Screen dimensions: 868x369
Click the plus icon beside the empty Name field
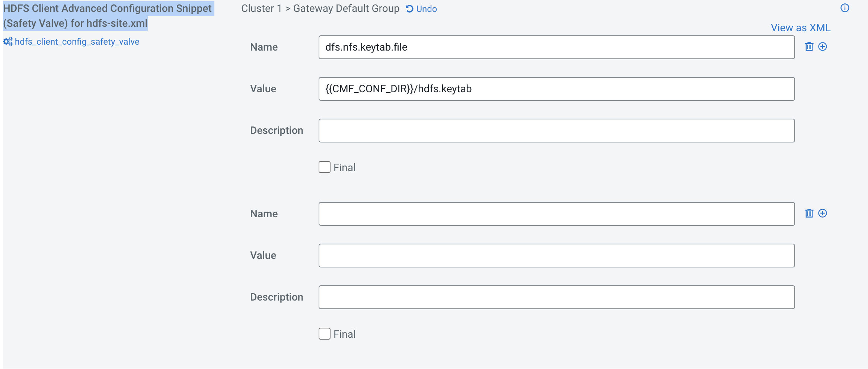[x=823, y=214]
